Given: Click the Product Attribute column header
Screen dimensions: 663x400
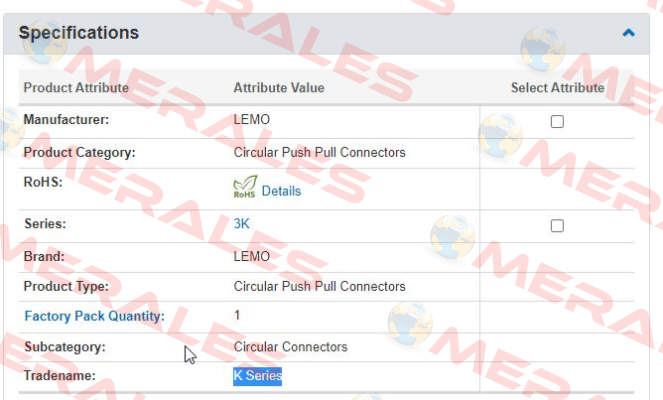Looking at the screenshot, I should [x=76, y=88].
